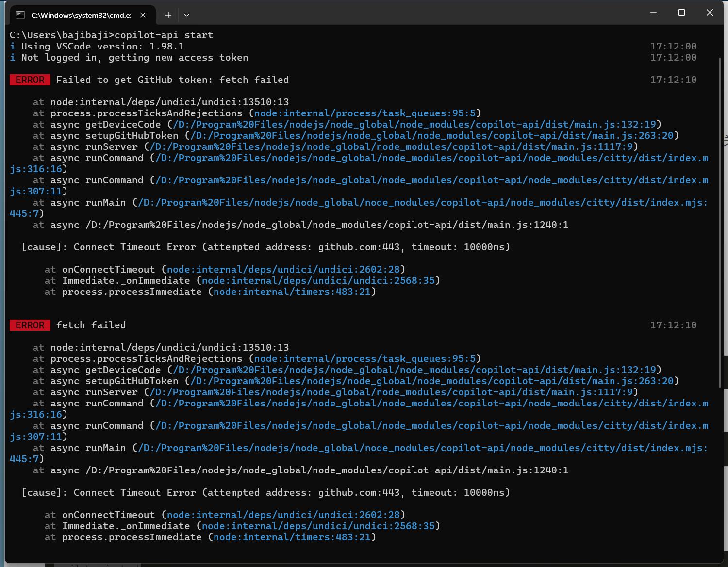The image size is (728, 567).
Task: Expand the new tab profile dropdown chevron
Action: point(186,15)
